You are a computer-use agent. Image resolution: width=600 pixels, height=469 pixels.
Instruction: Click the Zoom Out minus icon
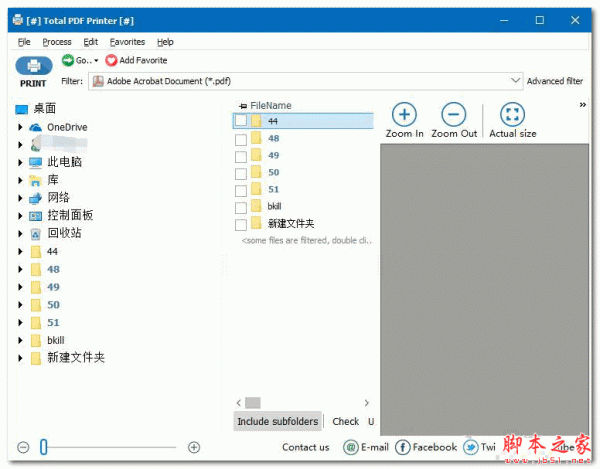pyautogui.click(x=453, y=114)
